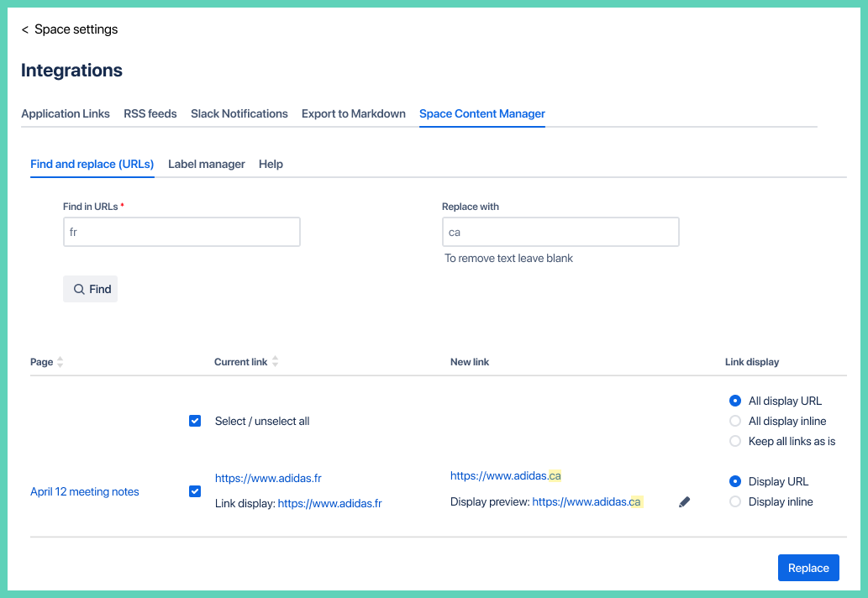
Task: Open the April 12 meeting notes page
Action: tap(84, 491)
